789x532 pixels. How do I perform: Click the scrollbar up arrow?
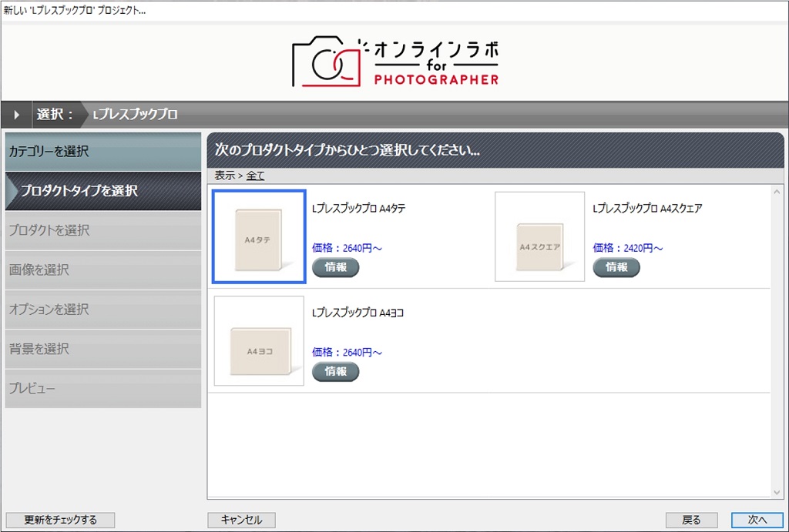(777, 192)
